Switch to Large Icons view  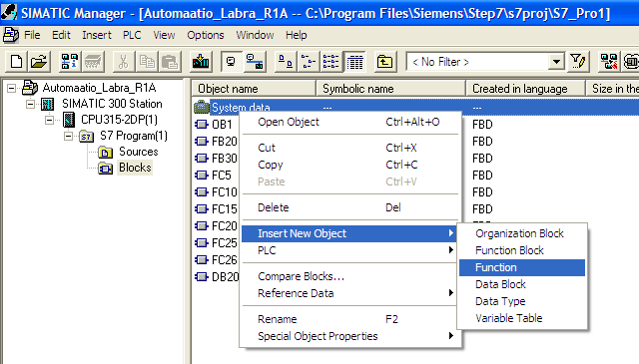(x=286, y=62)
